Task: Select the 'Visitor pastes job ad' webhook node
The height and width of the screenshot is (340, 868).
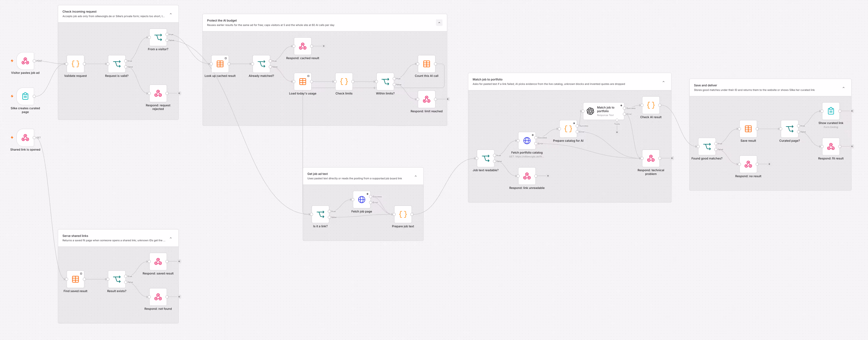Action: 25,61
